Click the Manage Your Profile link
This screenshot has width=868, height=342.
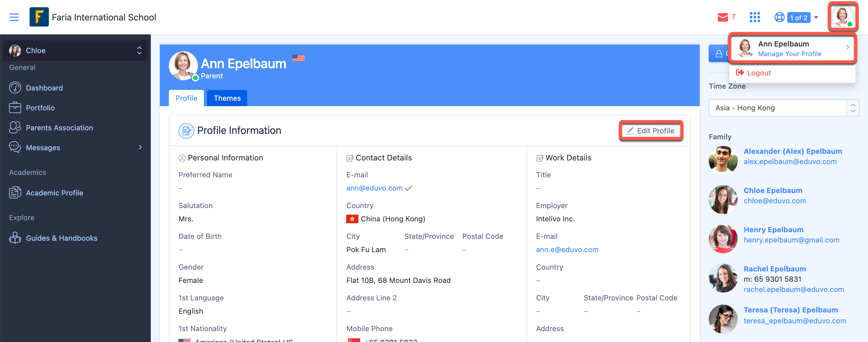click(x=790, y=54)
